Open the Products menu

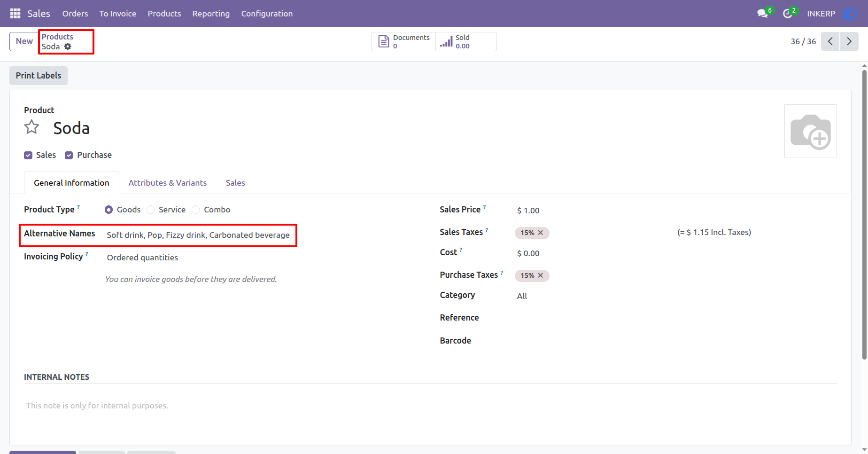point(164,14)
